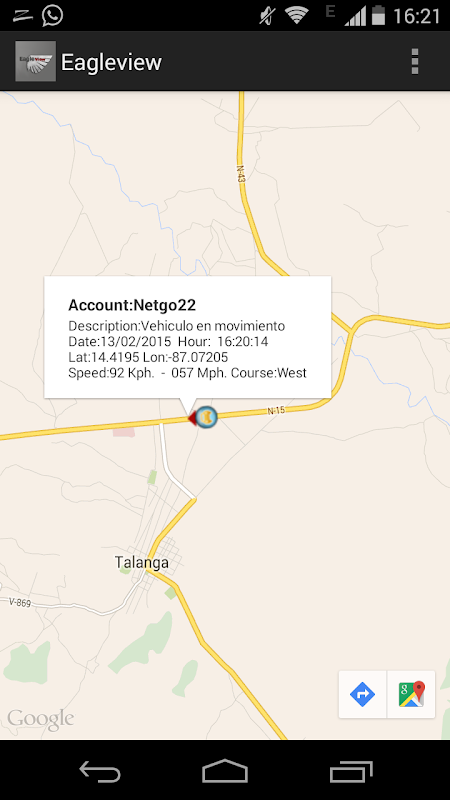Tap the muted sound status icon

click(266, 16)
